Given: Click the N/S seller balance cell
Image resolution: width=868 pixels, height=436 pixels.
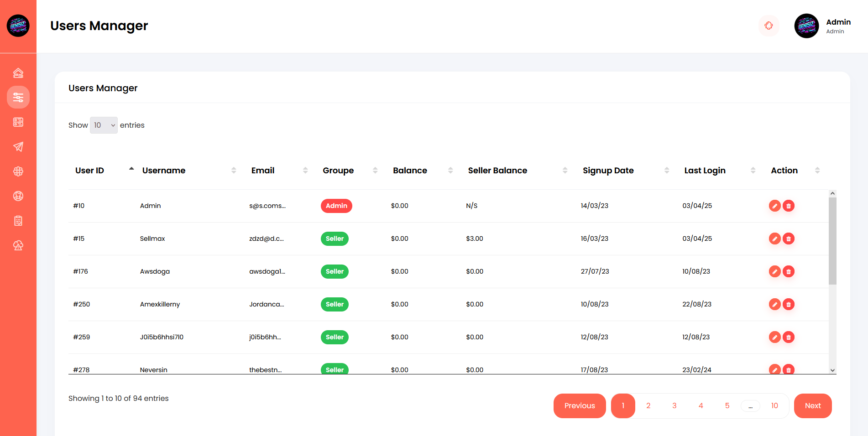Looking at the screenshot, I should coord(471,206).
